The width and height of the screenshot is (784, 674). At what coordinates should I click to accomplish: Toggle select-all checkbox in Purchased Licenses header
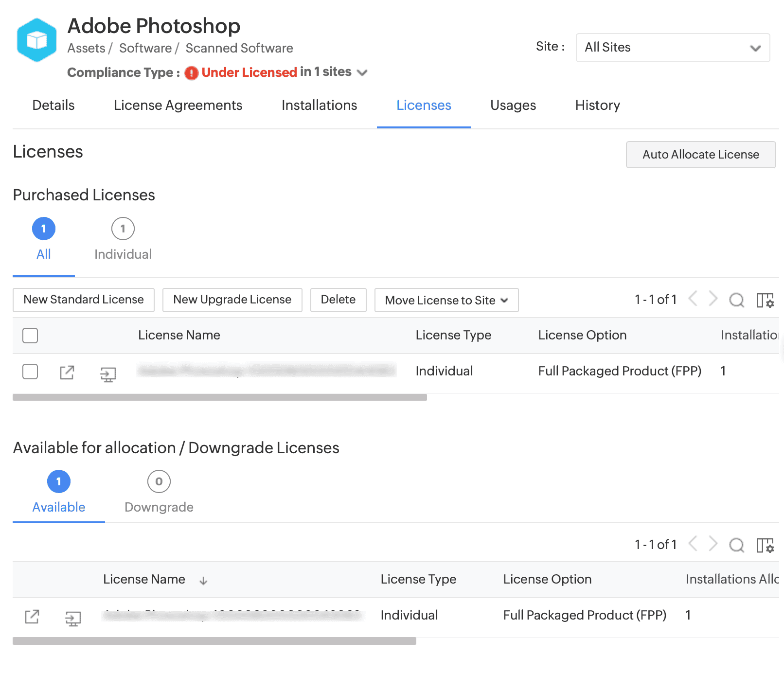point(30,336)
